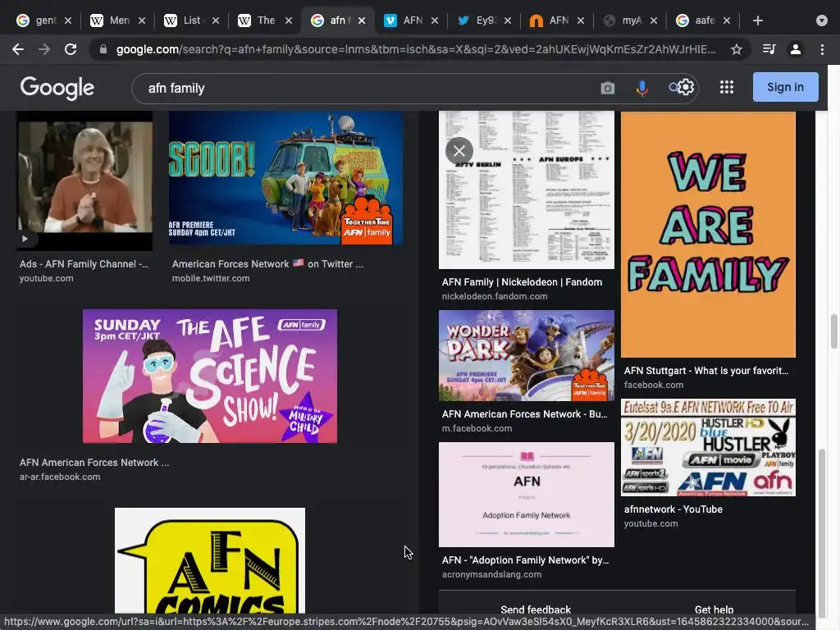Click the page's vertical scrollbar thumb
The width and height of the screenshot is (840, 630).
click(833, 331)
